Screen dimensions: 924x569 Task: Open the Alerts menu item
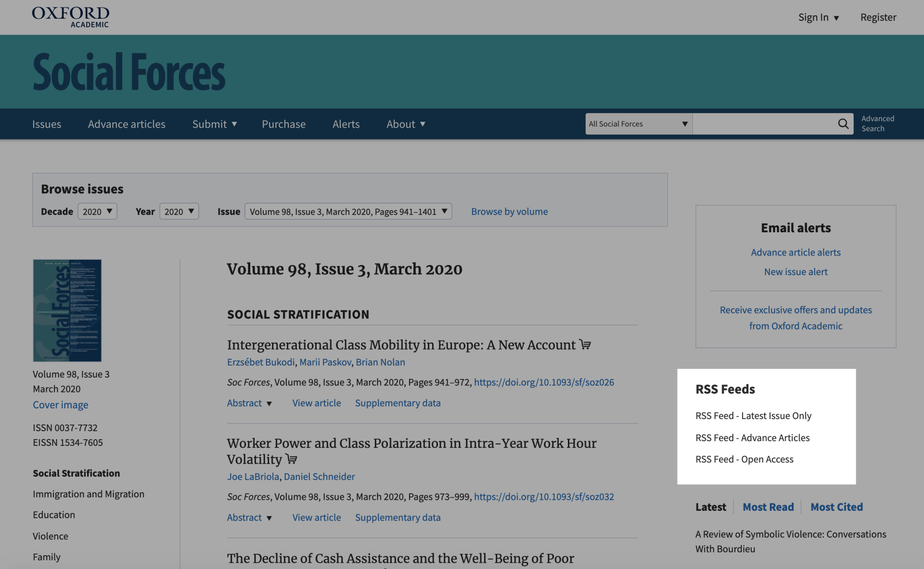(x=346, y=124)
